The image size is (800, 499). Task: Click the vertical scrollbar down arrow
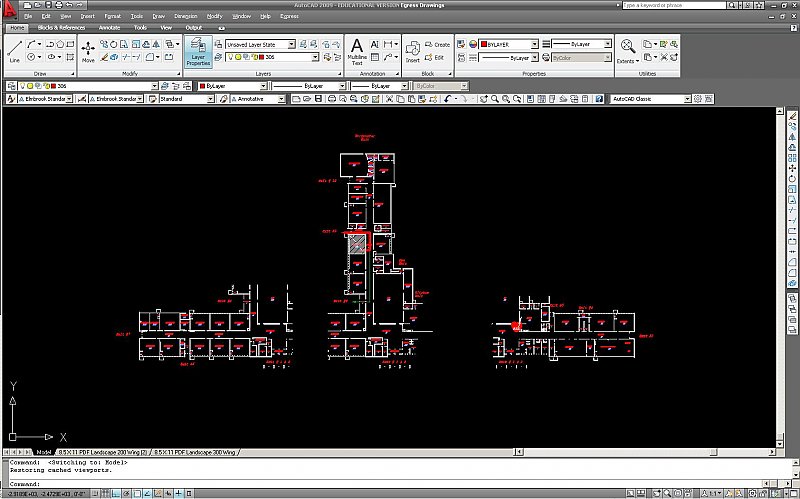[780, 444]
